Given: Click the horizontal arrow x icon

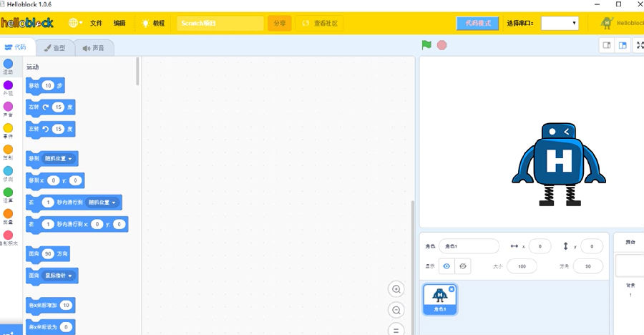Looking at the screenshot, I should (x=514, y=246).
